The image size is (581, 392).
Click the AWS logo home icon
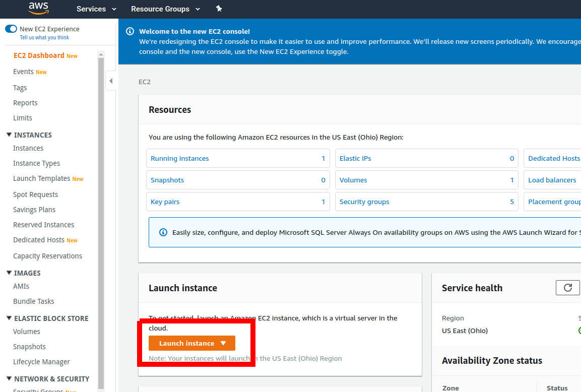[x=38, y=8]
